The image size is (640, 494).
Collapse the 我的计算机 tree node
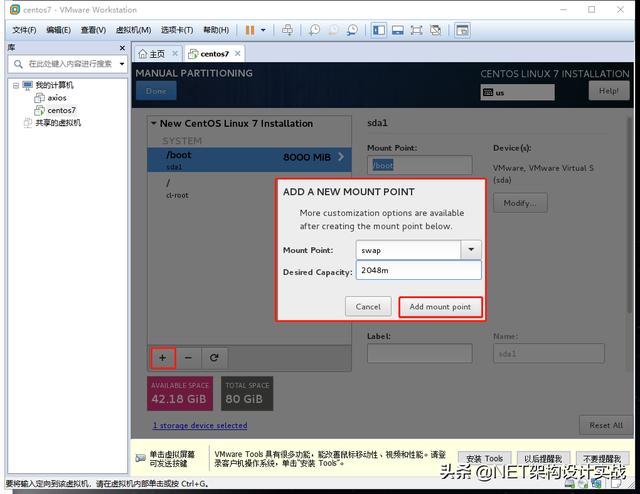click(x=16, y=85)
